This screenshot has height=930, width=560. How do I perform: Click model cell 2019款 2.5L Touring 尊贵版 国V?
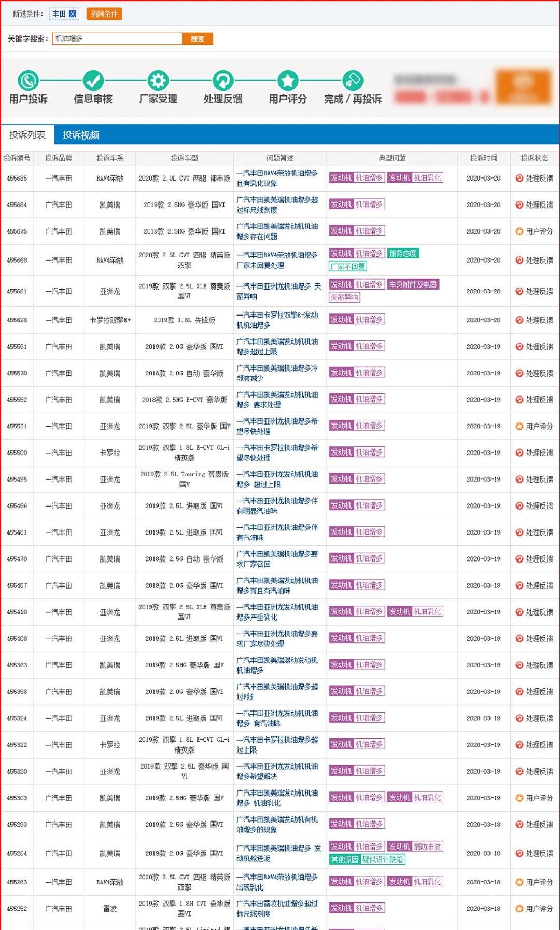(185, 479)
